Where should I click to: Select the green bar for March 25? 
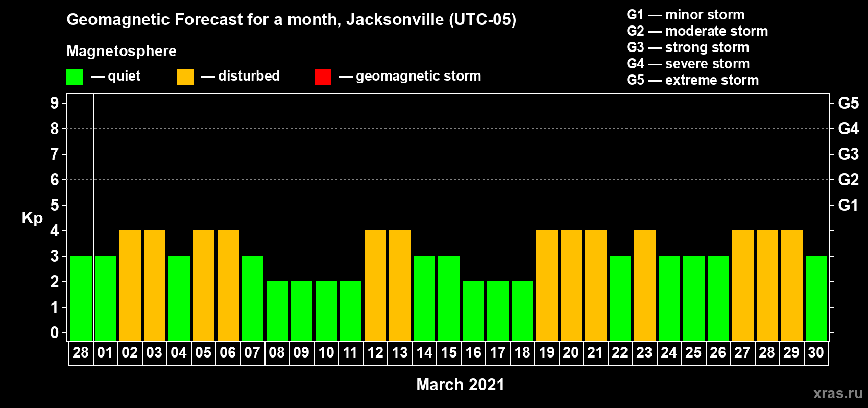pos(694,298)
